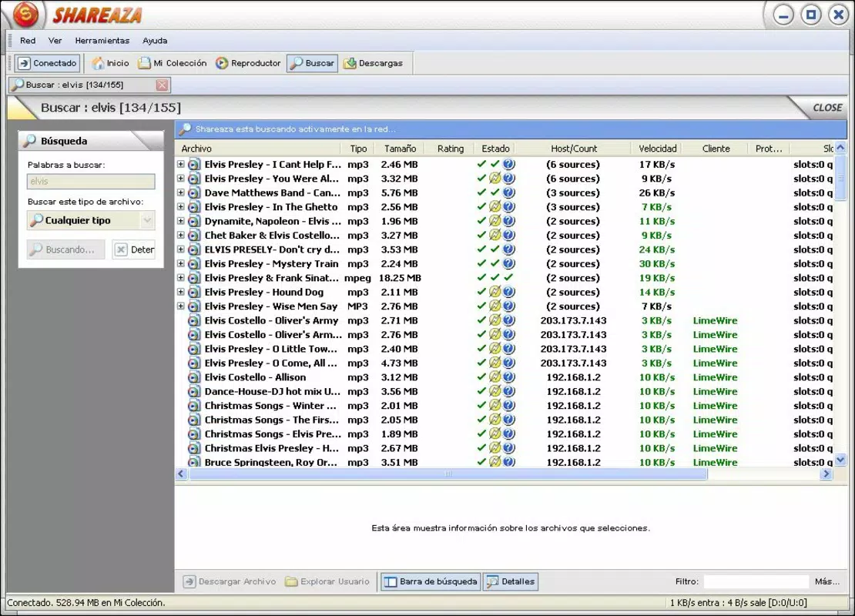The height and width of the screenshot is (616, 855).
Task: Click audio file icon of 'Elvis Costello - Allison'
Action: coord(193,377)
